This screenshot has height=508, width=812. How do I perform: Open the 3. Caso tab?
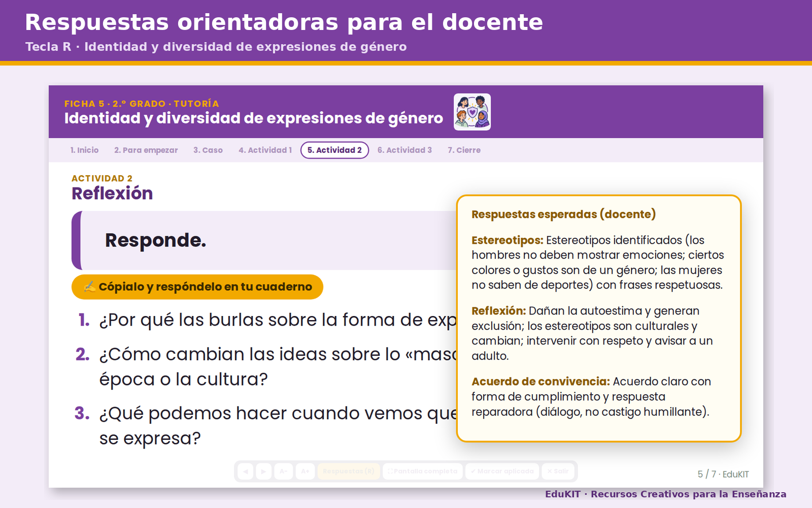coord(208,150)
